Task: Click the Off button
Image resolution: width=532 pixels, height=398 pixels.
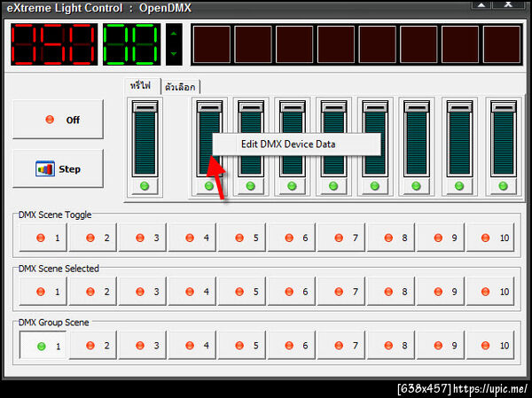Action: [58, 120]
